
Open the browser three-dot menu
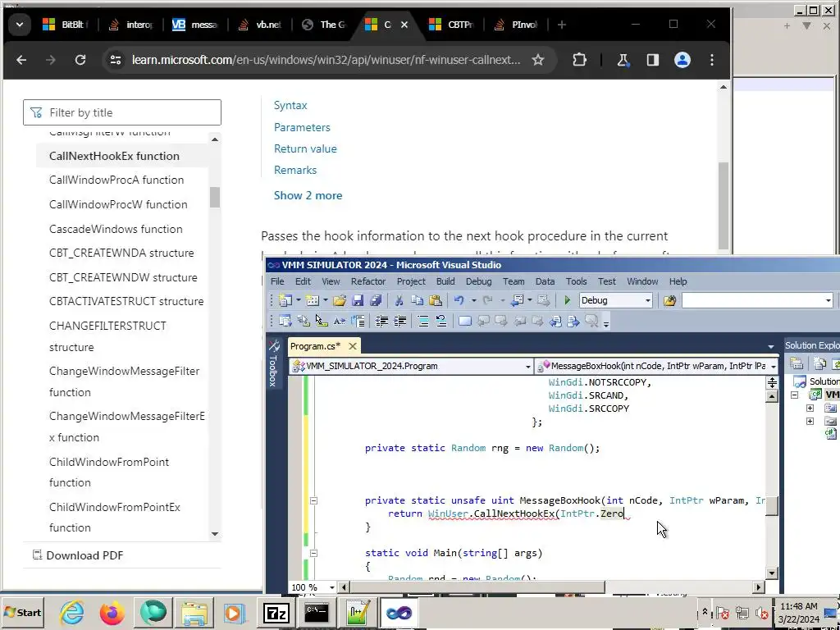pos(712,60)
